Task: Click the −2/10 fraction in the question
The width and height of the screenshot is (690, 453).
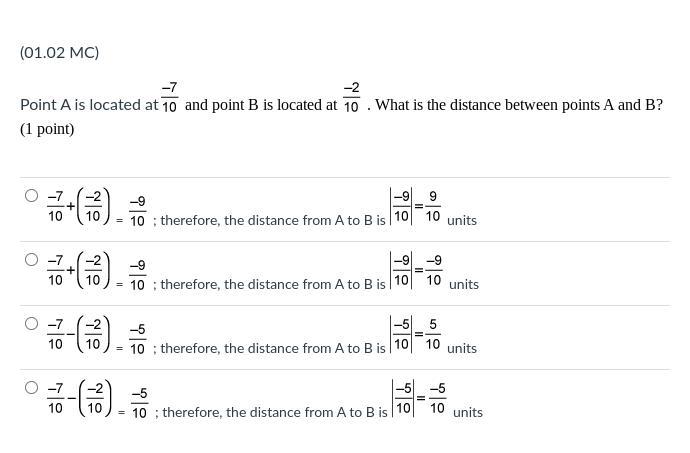Action: [351, 98]
